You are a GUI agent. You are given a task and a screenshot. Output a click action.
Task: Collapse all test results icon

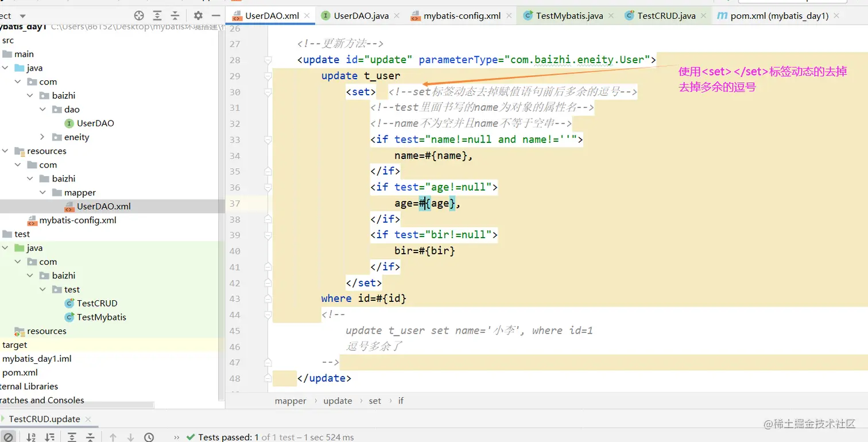click(x=90, y=437)
